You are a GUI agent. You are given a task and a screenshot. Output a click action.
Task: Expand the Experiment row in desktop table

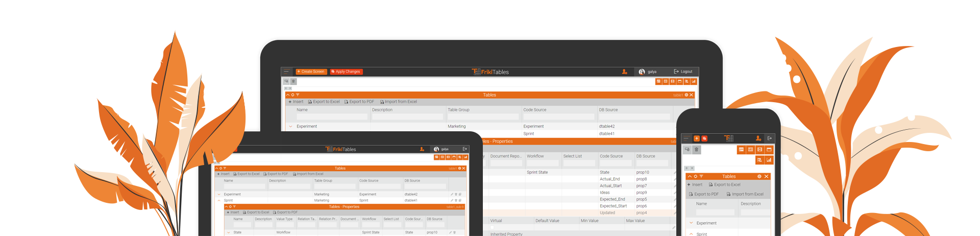(x=290, y=126)
